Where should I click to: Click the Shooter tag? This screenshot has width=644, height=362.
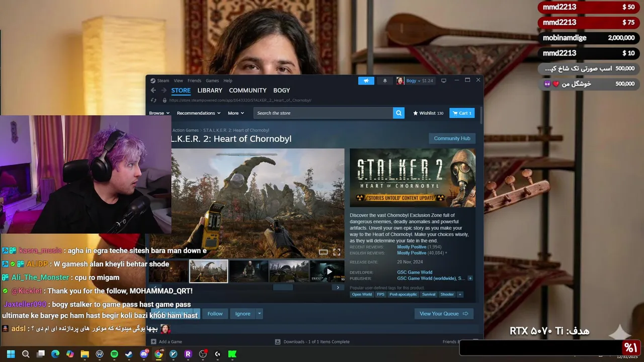[x=447, y=294]
